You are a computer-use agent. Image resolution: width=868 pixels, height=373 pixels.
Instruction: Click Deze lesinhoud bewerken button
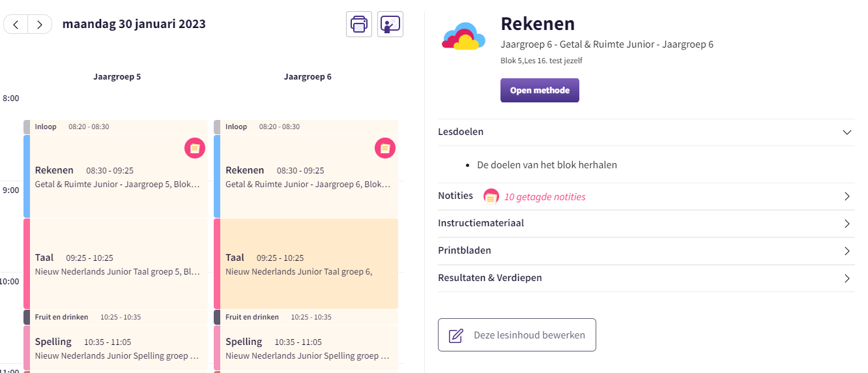pos(517,335)
